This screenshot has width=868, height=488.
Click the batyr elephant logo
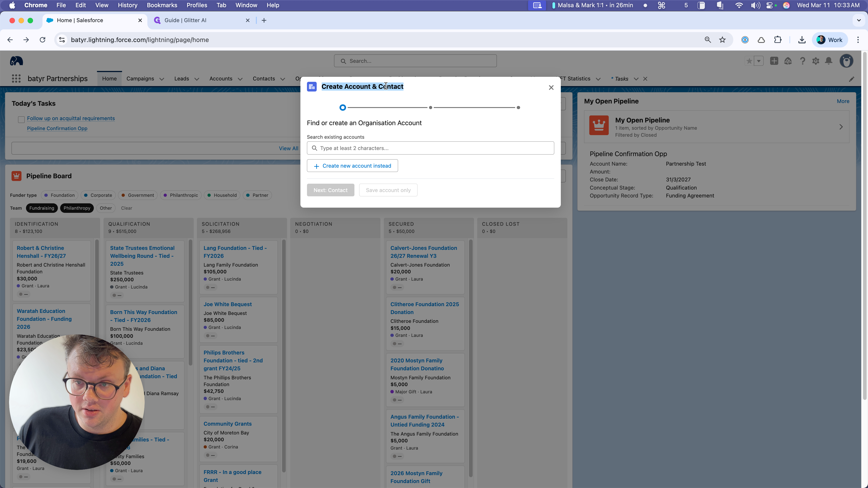(16, 61)
